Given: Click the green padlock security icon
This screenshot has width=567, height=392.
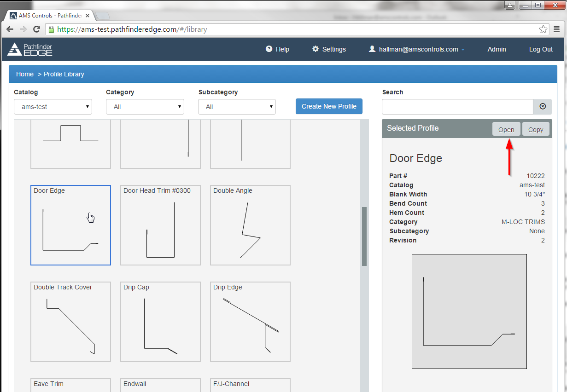Looking at the screenshot, I should coord(51,29).
